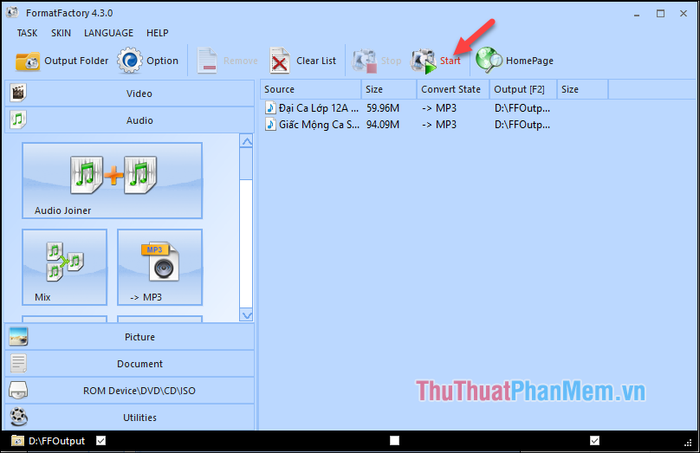Screen dimensions: 700x453
Task: Open the Output Folder toolbar icon
Action: [x=28, y=61]
